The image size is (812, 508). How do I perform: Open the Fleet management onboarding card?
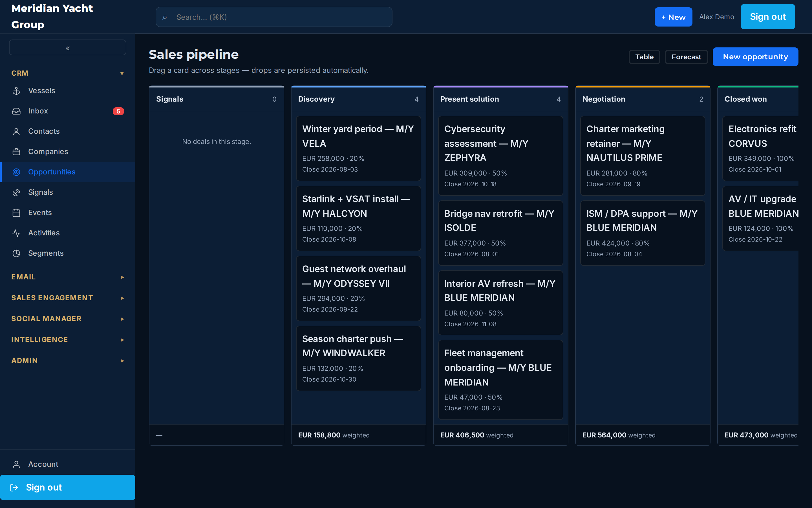coord(500,380)
